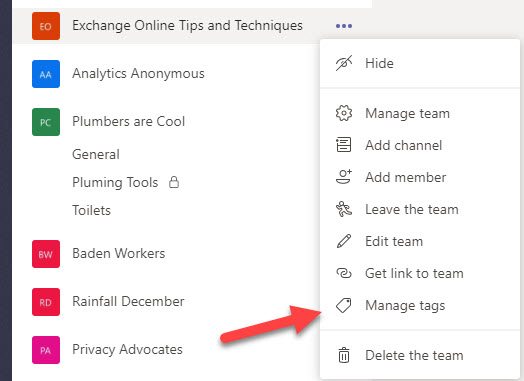Click the padlock icon on Pluming Tools
Screen dimensions: 524x381
click(174, 182)
